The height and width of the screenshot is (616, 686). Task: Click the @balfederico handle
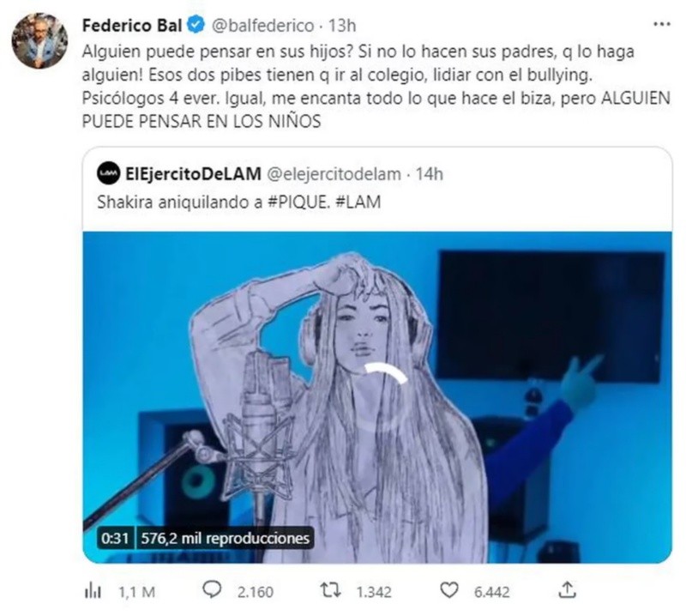pos(262,26)
